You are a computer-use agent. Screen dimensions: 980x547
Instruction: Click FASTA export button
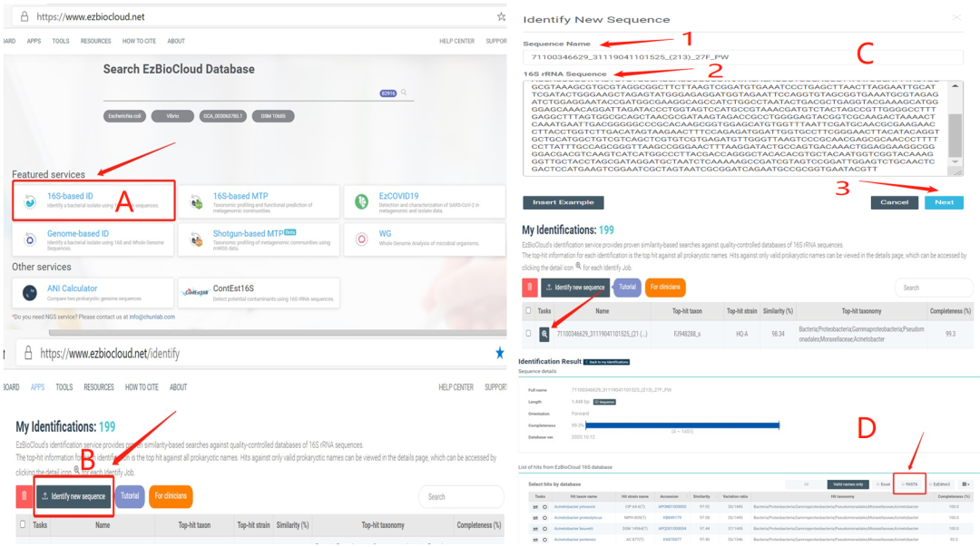[909, 484]
